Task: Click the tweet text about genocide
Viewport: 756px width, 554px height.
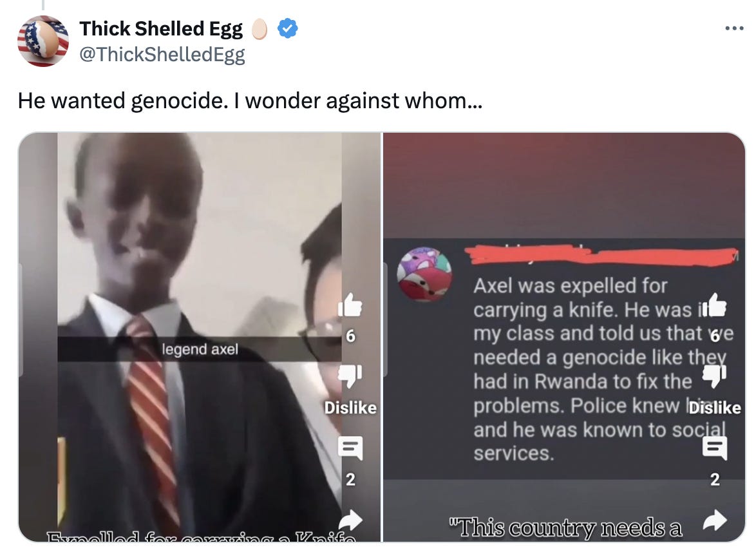Action: click(250, 100)
